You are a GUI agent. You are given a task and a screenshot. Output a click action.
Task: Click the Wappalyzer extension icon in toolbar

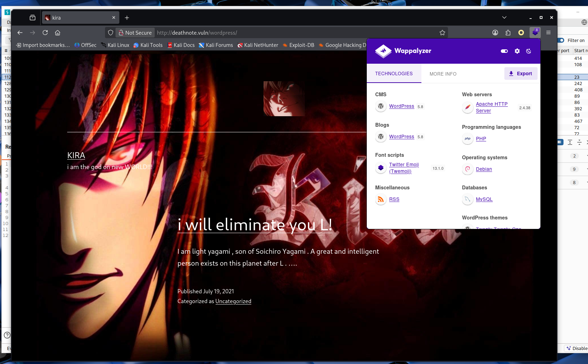point(535,33)
